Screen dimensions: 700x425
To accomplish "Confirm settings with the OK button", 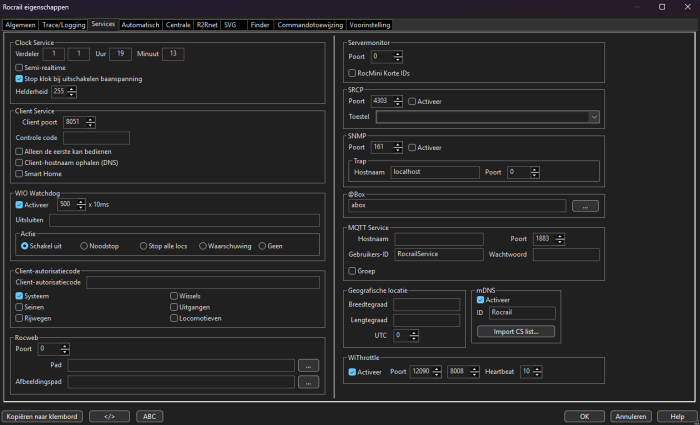I will pyautogui.click(x=583, y=415).
